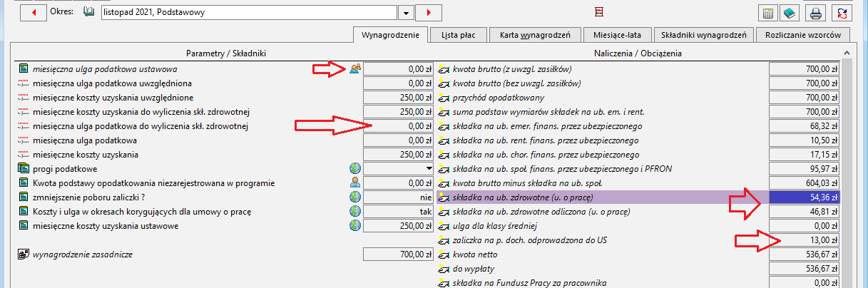Open the Okres period dropdown arrow

tap(405, 13)
